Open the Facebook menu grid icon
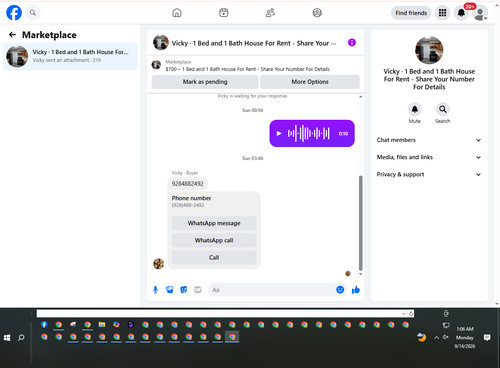The height and width of the screenshot is (368, 500). 442,13
